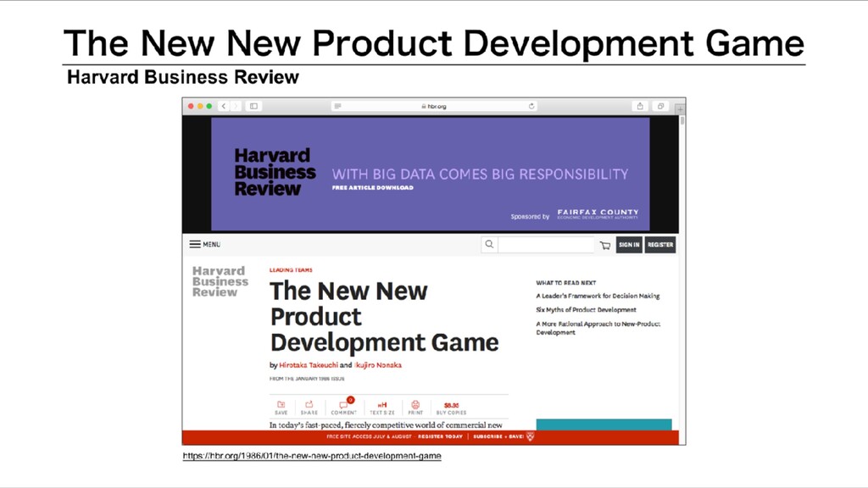Add a new Safari tab
The image size is (868, 488).
point(680,109)
